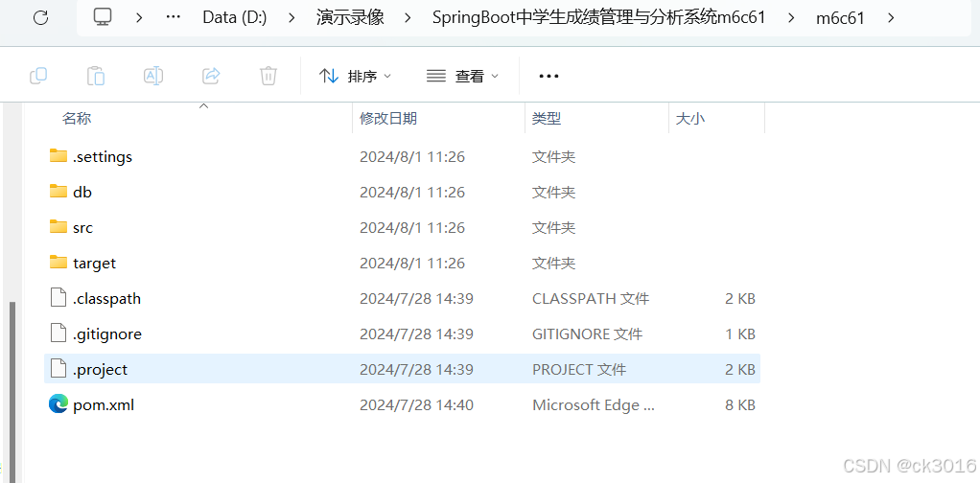
Task: Click the left navigation pane scrollbar
Action: [x=12, y=392]
